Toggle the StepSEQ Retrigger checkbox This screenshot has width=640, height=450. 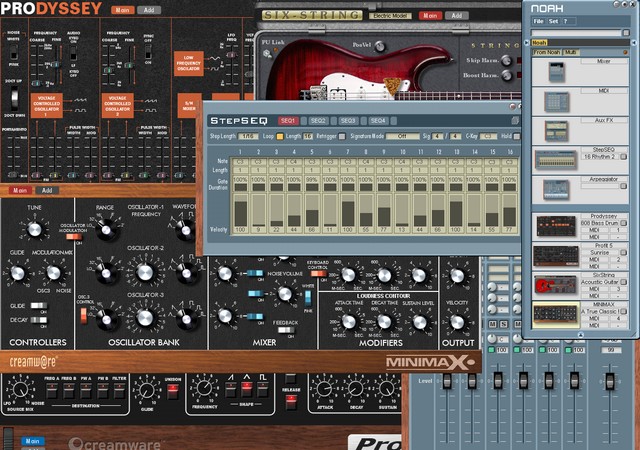click(x=342, y=136)
